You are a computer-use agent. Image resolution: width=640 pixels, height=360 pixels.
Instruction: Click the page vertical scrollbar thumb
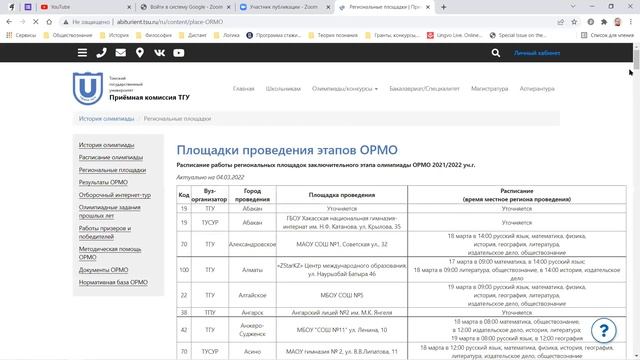[636, 60]
